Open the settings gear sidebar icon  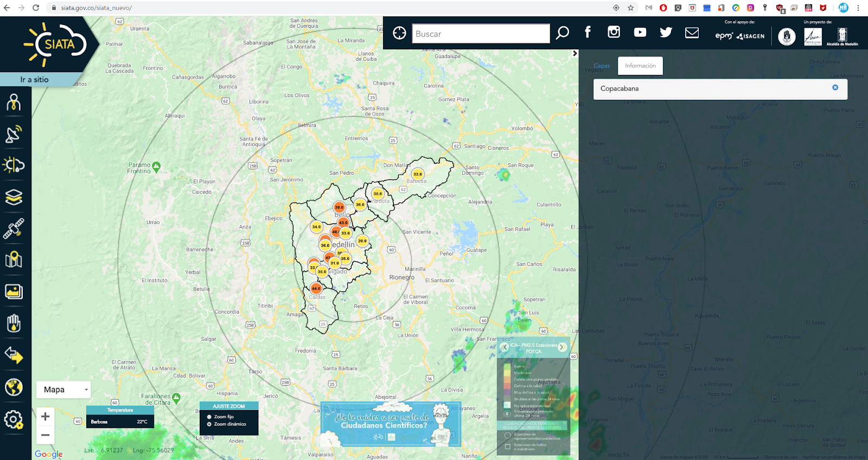[x=14, y=419]
